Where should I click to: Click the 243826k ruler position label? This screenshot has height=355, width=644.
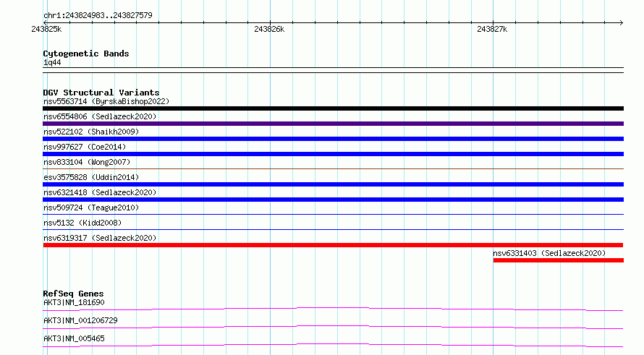(269, 29)
